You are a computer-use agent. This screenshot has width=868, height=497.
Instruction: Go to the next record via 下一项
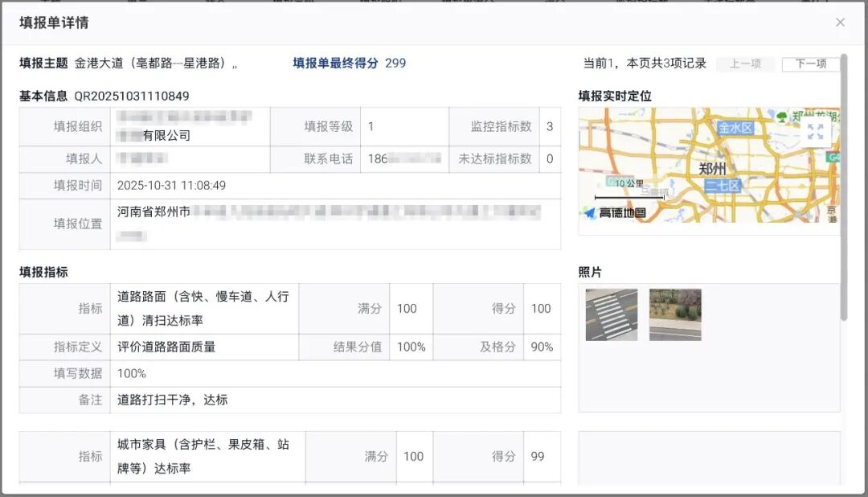[812, 64]
